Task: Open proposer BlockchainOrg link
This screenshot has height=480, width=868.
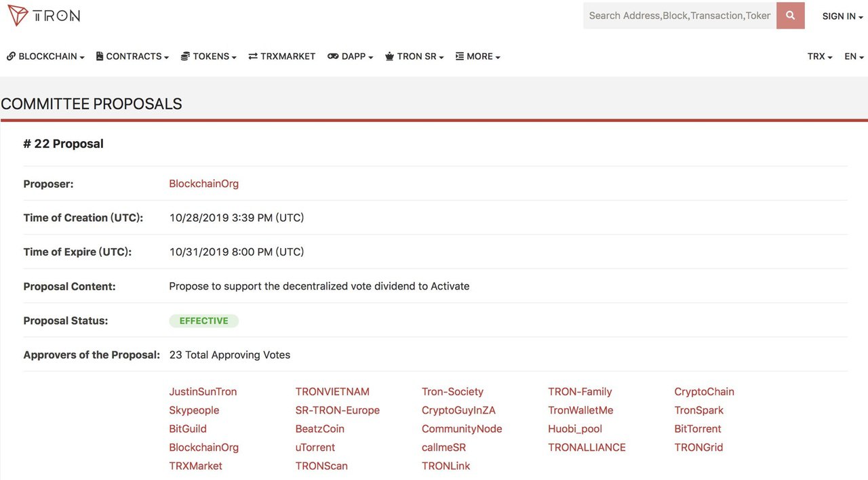Action: point(203,184)
